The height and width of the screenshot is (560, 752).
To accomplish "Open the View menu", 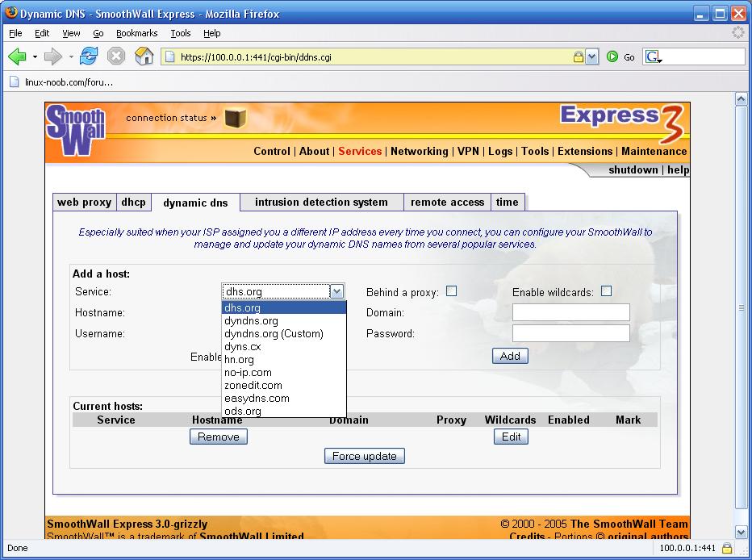I will pos(71,33).
